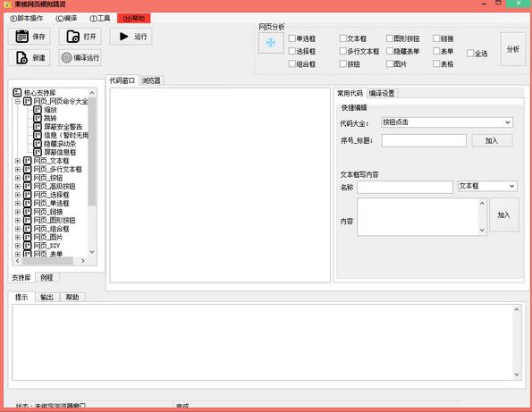Click the 网页_图形按钮 node icon

[x=28, y=220]
